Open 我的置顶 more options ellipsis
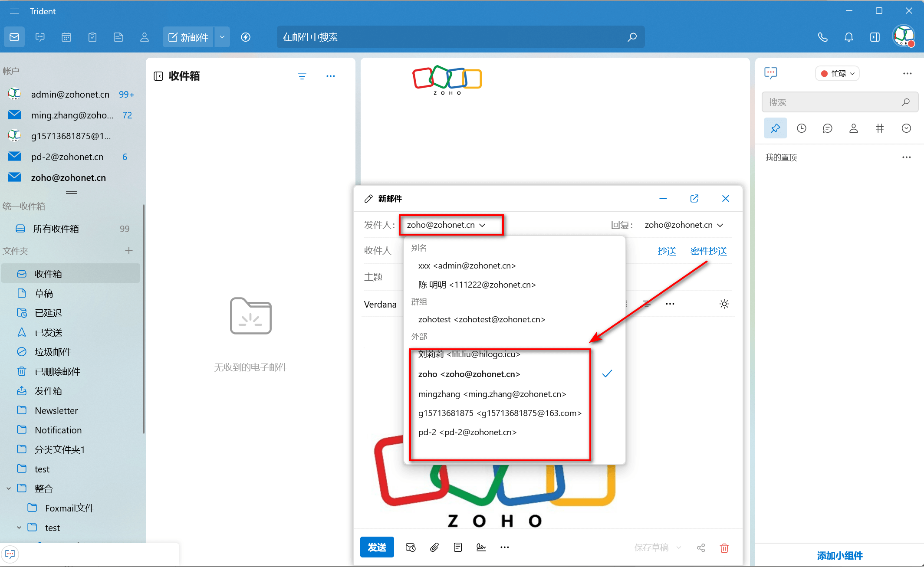This screenshot has height=567, width=924. tap(907, 157)
